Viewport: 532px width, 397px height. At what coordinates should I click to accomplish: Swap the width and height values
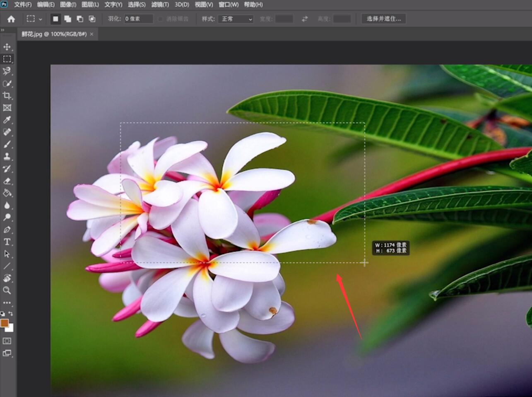pyautogui.click(x=305, y=19)
